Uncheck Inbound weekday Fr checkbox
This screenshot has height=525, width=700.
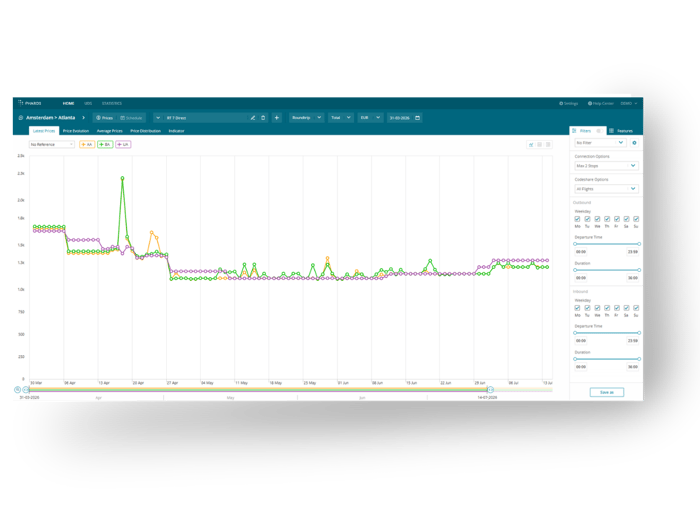pyautogui.click(x=617, y=308)
